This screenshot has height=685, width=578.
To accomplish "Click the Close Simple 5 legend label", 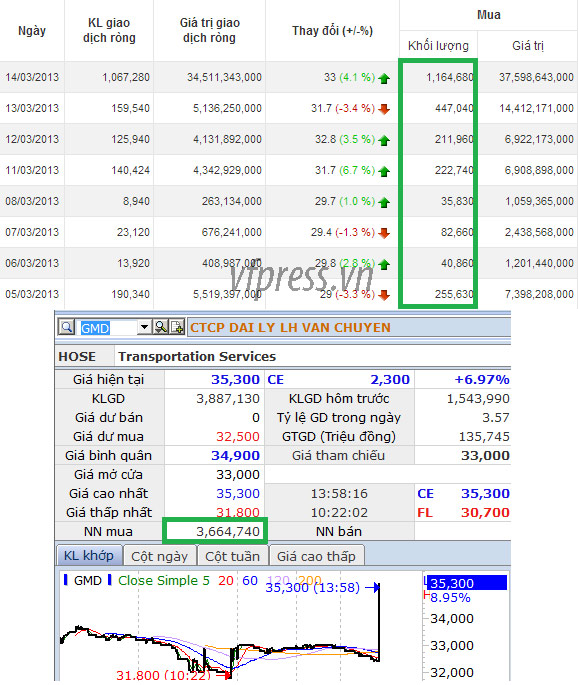I will (x=164, y=580).
